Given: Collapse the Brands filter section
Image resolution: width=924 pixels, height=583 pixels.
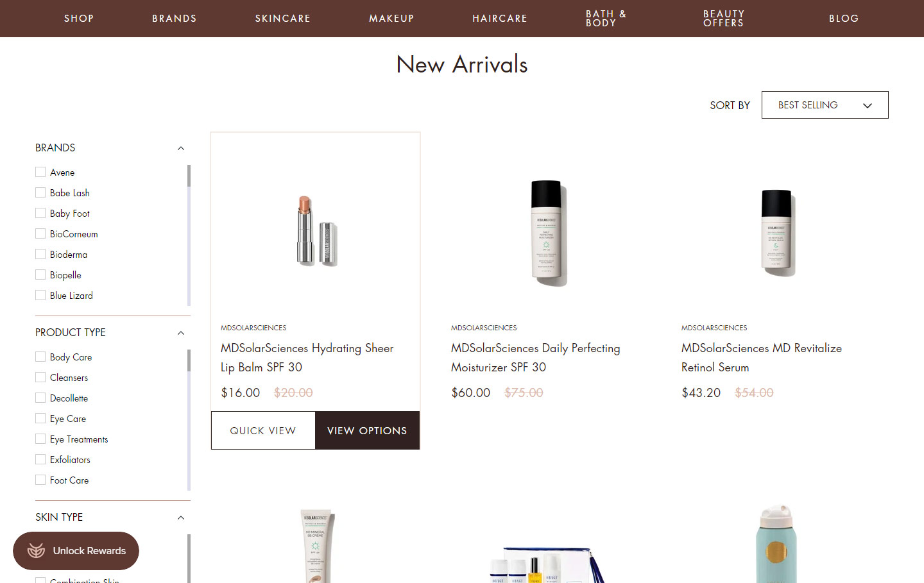Looking at the screenshot, I should [181, 148].
